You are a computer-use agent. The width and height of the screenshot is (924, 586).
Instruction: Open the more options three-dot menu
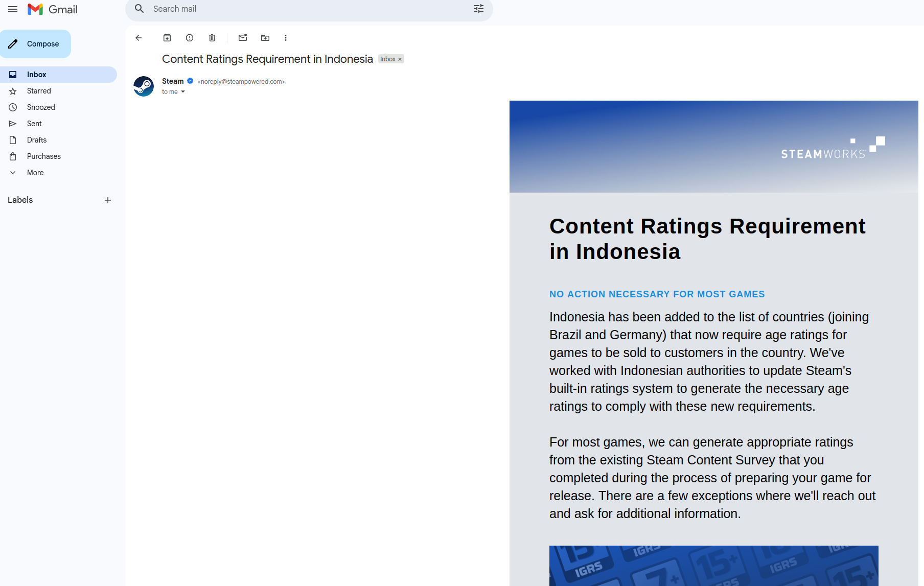[x=286, y=38]
